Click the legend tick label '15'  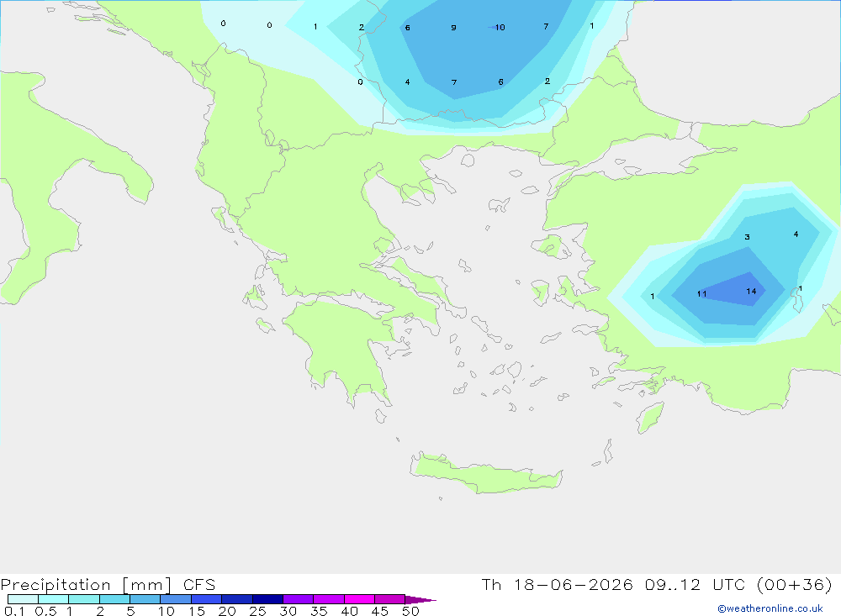click(x=197, y=611)
